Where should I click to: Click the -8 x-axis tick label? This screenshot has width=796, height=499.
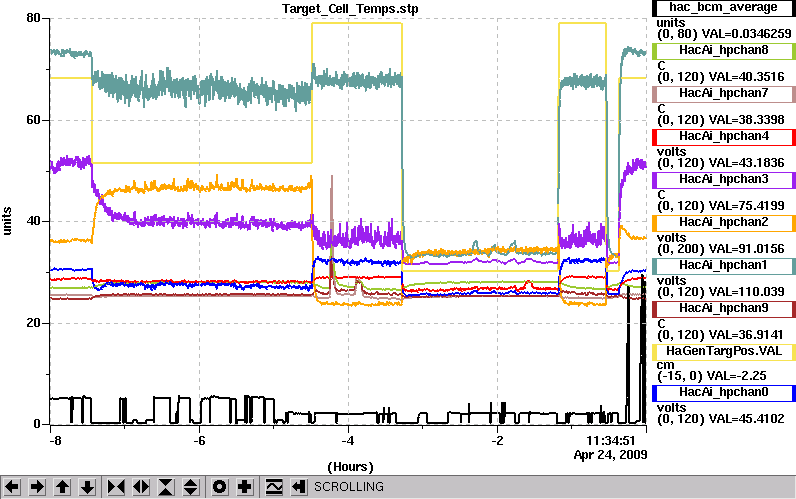point(55,441)
